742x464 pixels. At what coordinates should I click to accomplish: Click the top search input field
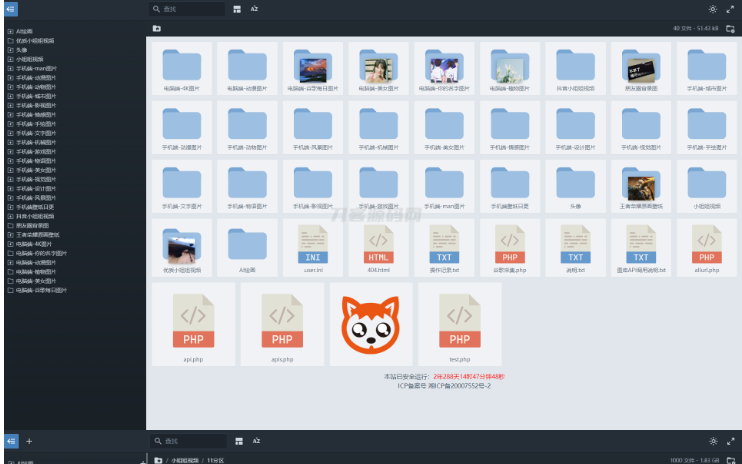click(x=190, y=8)
